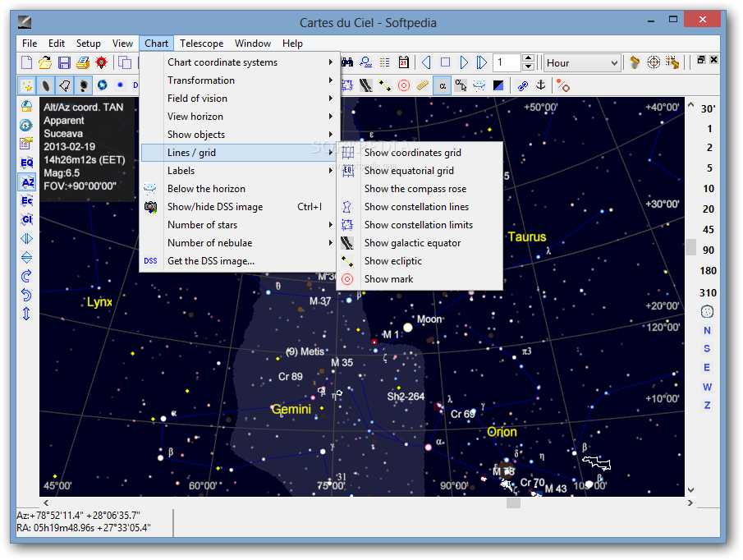Choose Show constellation limits
Viewport: 743px width, 560px height.
coord(420,224)
